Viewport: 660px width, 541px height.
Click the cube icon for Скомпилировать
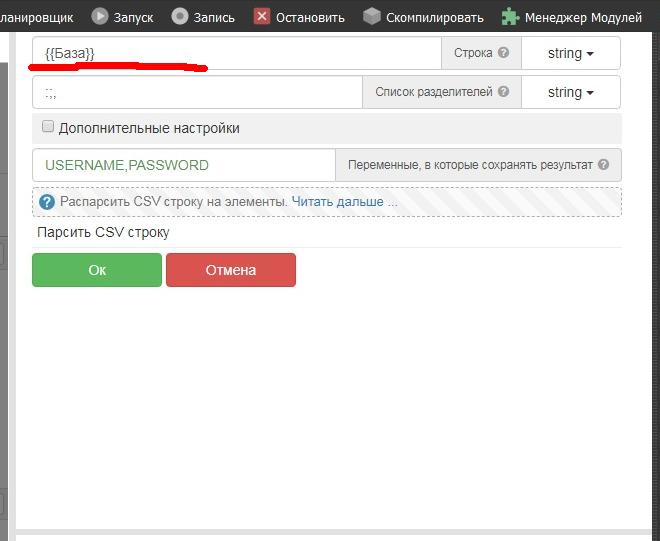[372, 16]
